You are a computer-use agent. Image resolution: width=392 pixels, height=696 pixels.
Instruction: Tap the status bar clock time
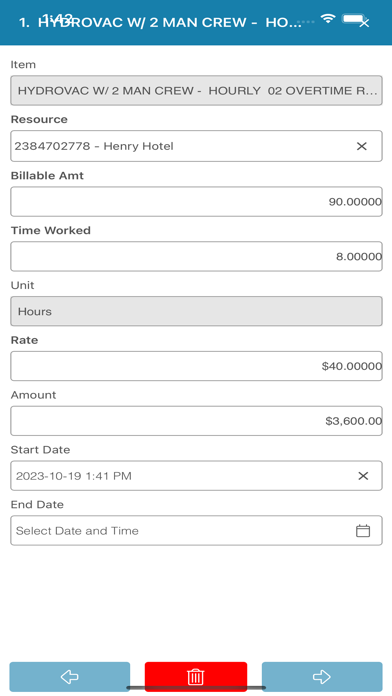tap(58, 18)
